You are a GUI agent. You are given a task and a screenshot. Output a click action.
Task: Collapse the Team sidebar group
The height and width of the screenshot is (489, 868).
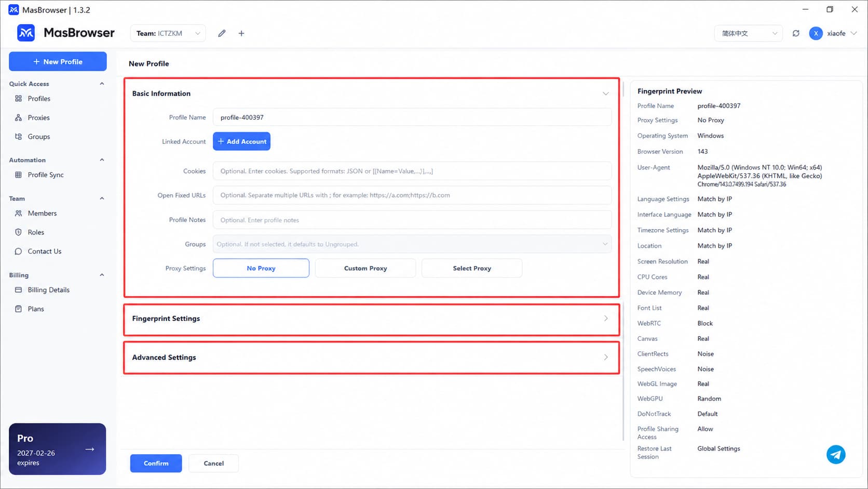(x=102, y=199)
